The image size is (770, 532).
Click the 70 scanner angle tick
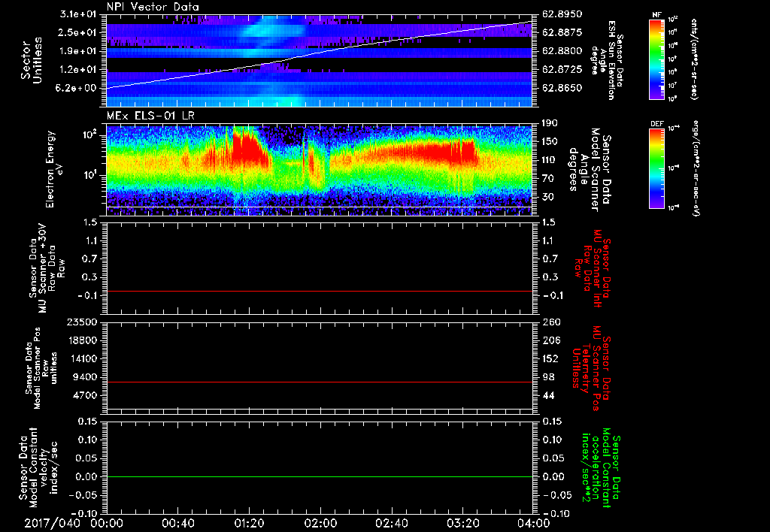[x=547, y=179]
